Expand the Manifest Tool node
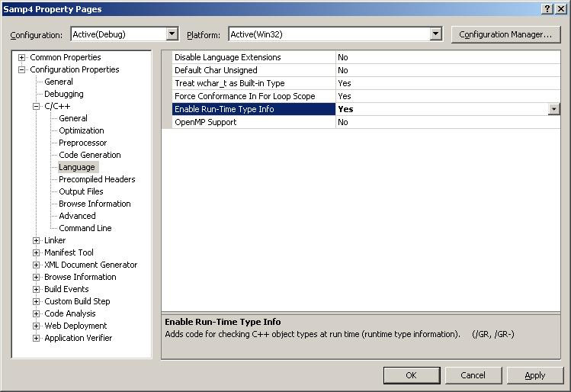This screenshot has height=392, width=571. point(36,253)
